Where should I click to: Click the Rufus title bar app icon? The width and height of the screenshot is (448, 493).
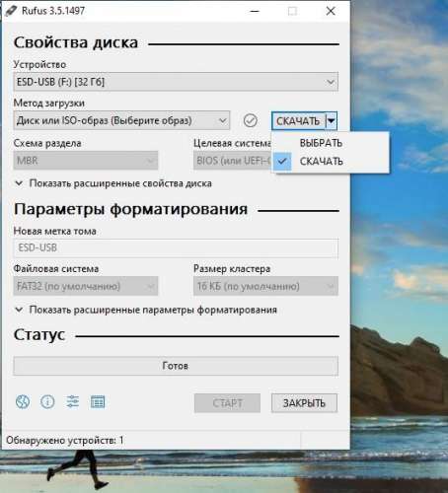(x=11, y=11)
